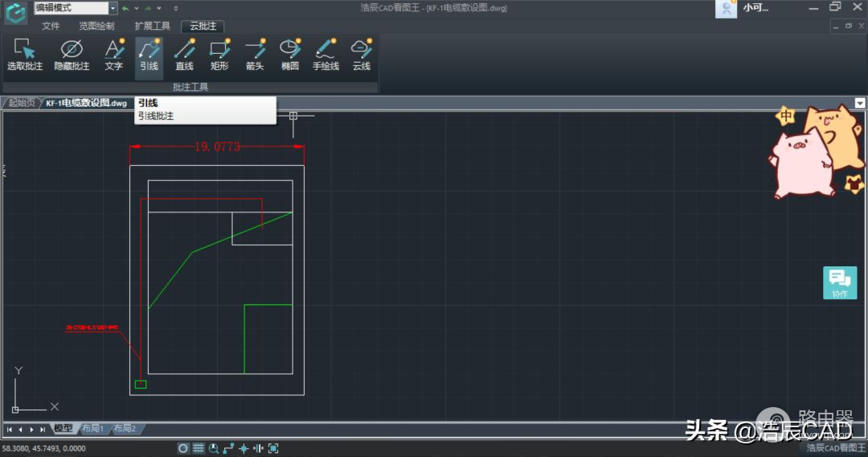This screenshot has width=868, height=457.
Task: Open the undo history dropdown arrow
Action: (136, 8)
